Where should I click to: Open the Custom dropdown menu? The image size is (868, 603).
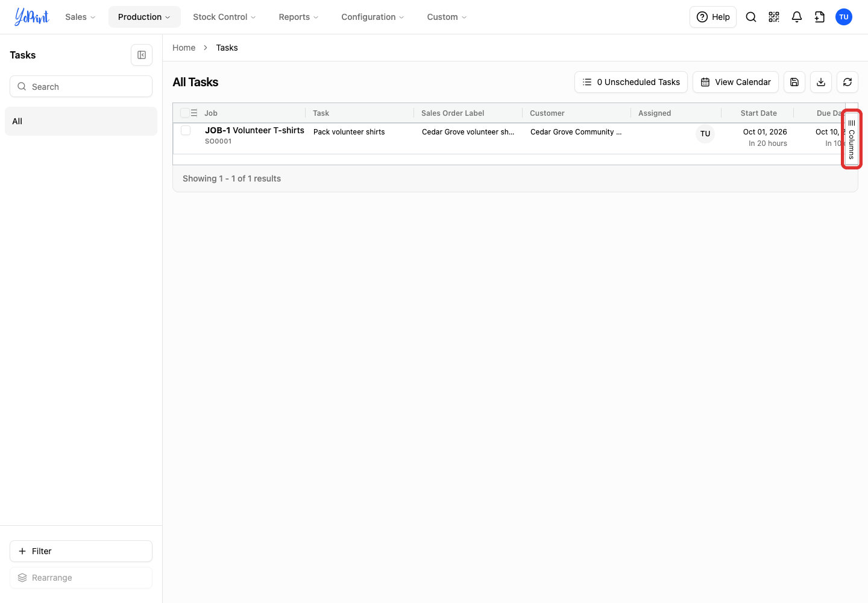(x=447, y=17)
